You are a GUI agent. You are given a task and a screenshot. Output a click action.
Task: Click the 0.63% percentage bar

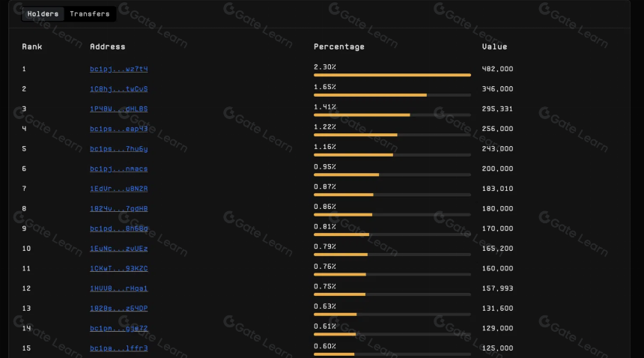click(392, 315)
